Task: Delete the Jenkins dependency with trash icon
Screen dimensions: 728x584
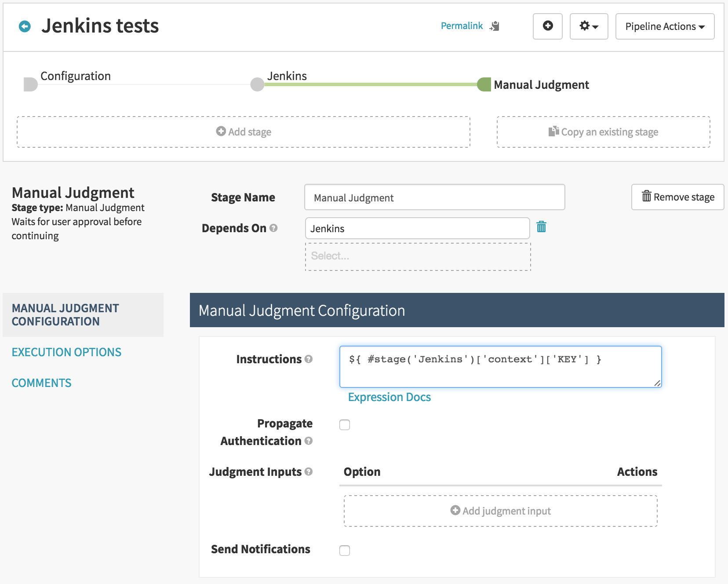Action: click(x=541, y=227)
